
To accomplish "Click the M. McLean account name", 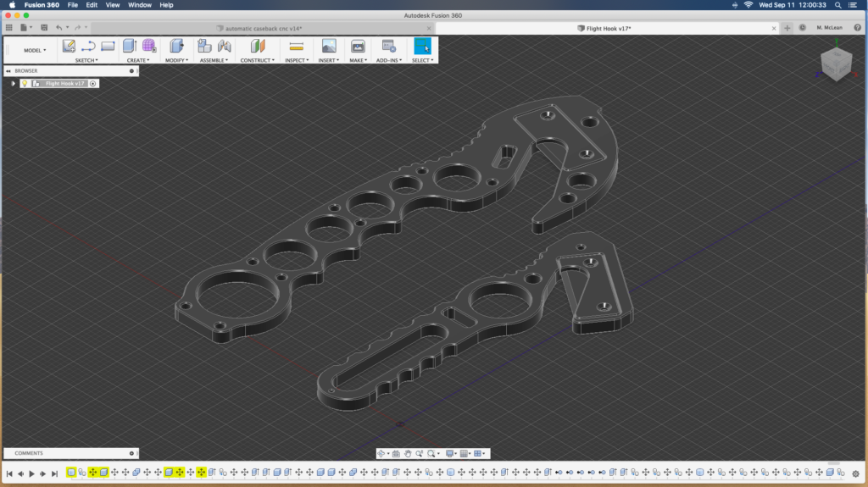I will click(829, 28).
